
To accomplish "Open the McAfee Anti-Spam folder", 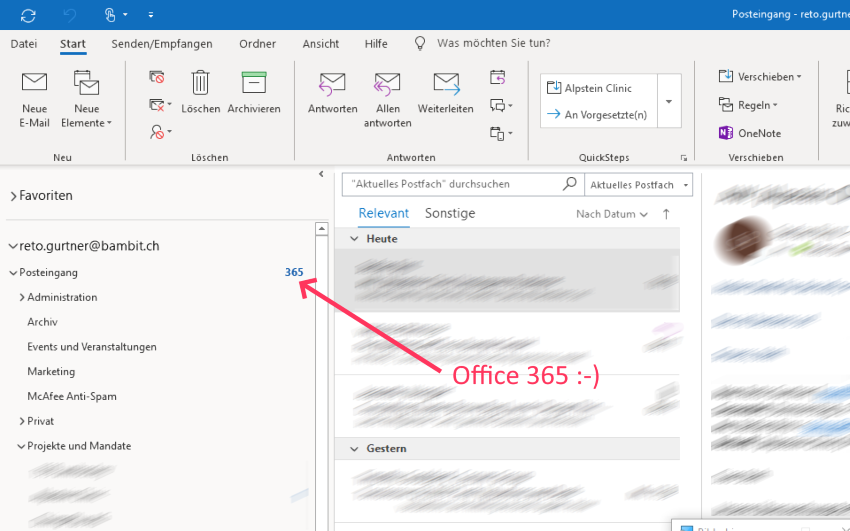I will pos(72,397).
